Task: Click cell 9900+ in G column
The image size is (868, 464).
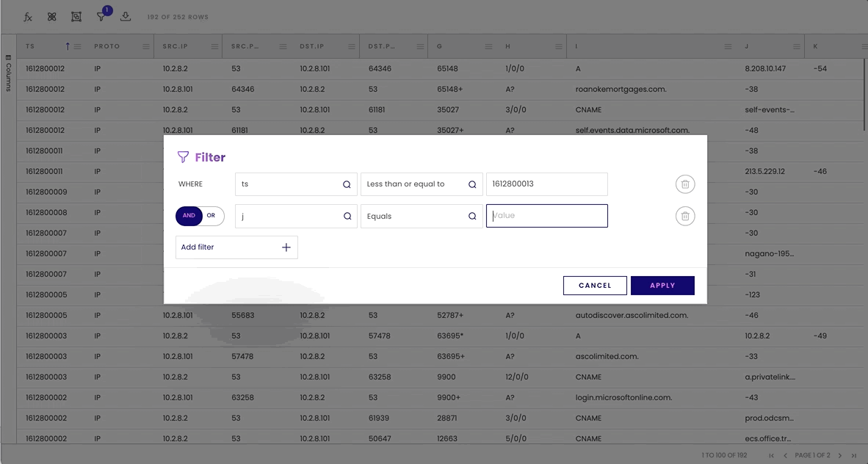Action: pos(449,397)
